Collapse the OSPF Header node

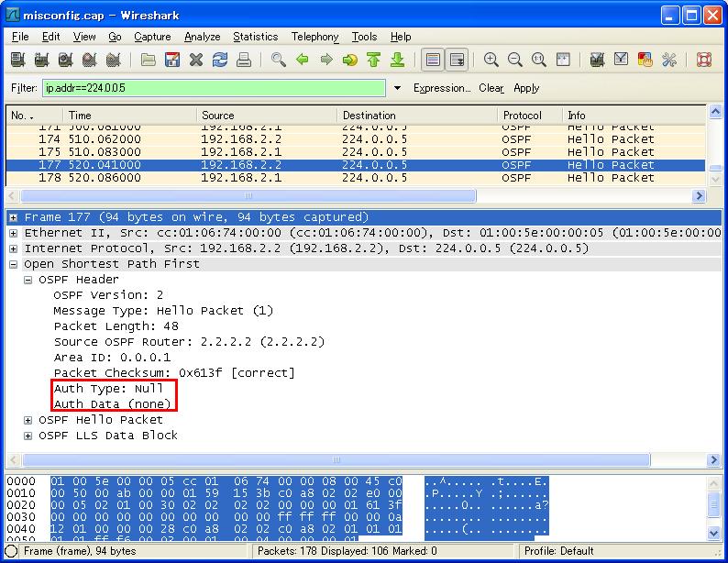28,280
